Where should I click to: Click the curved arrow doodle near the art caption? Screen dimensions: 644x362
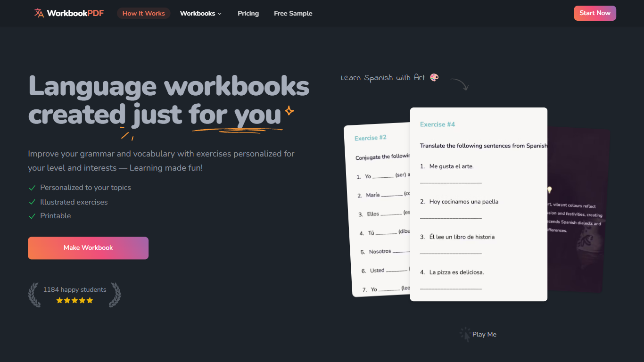click(x=459, y=83)
